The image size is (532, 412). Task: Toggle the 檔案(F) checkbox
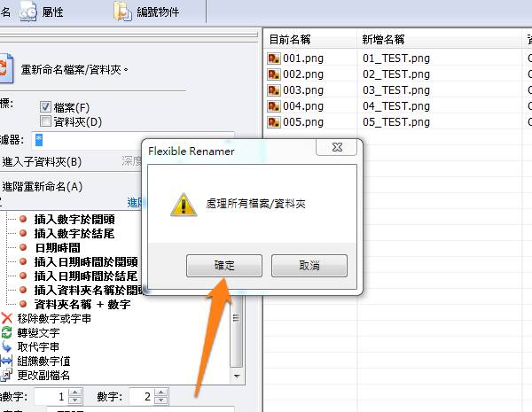[45, 107]
